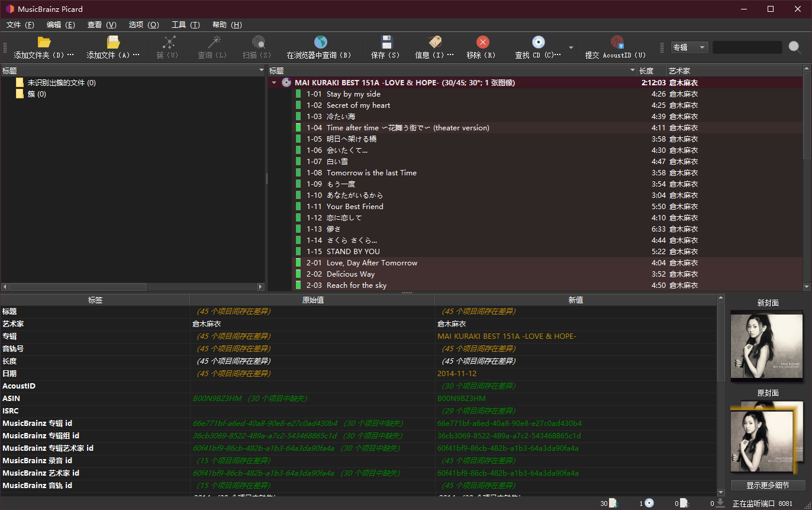Open the 信息 (Info) toolbar icon
Viewport: 812px width, 510px height.
tap(434, 47)
